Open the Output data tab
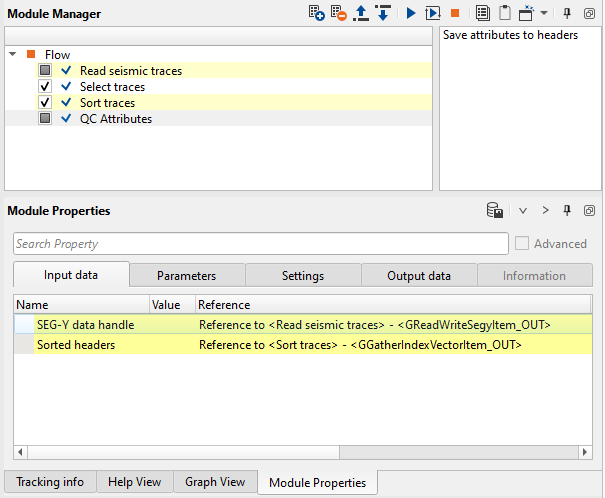Image resolution: width=605 pixels, height=498 pixels. [x=419, y=276]
